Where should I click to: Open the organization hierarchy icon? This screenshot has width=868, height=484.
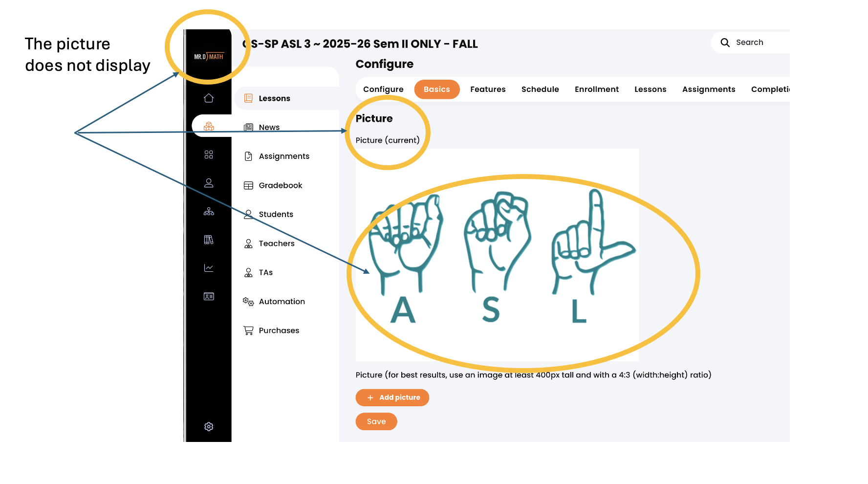click(209, 211)
